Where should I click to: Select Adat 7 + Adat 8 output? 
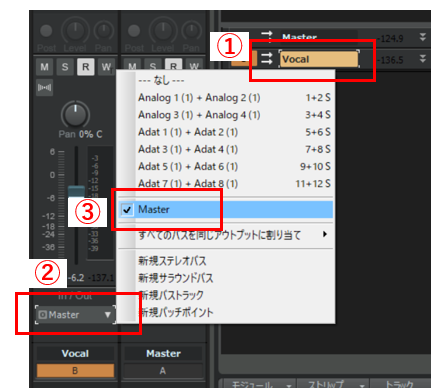coord(226,184)
